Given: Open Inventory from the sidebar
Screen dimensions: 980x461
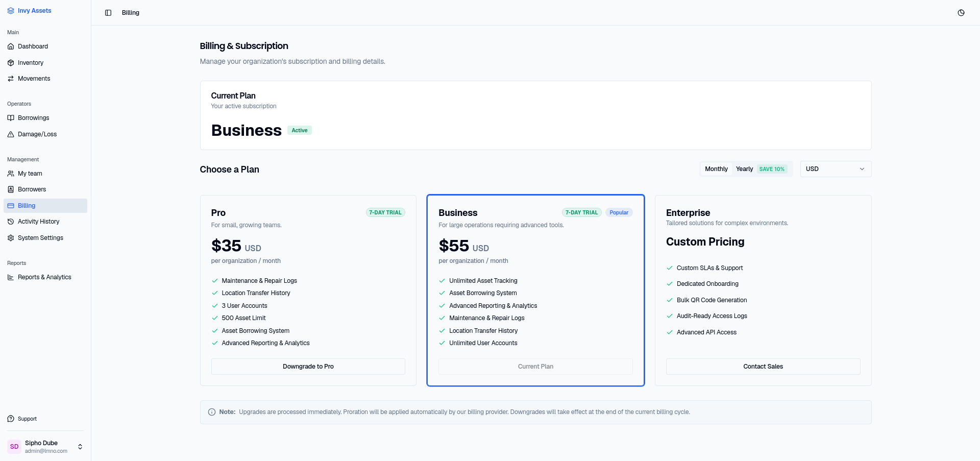Looking at the screenshot, I should point(45,63).
